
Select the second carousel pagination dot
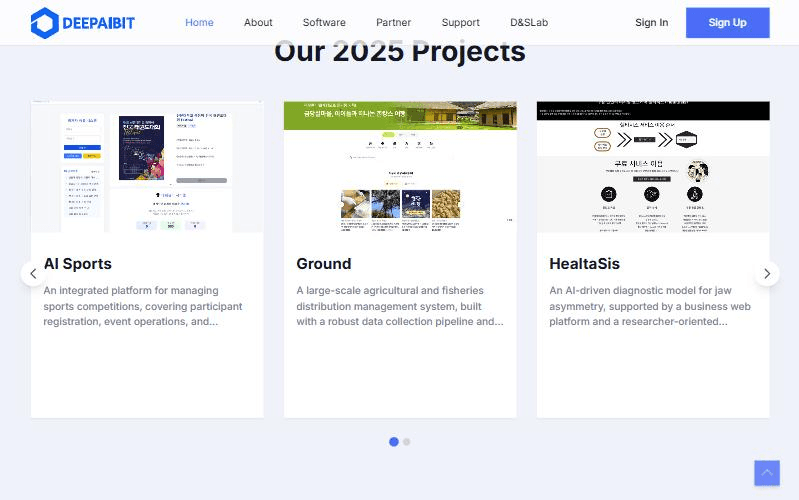click(406, 442)
